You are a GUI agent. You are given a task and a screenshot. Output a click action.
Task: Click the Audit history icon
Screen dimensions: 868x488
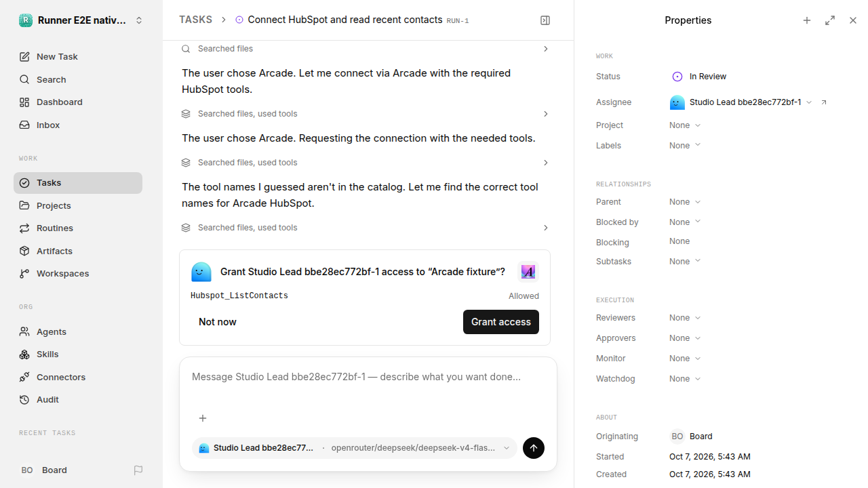pos(24,399)
